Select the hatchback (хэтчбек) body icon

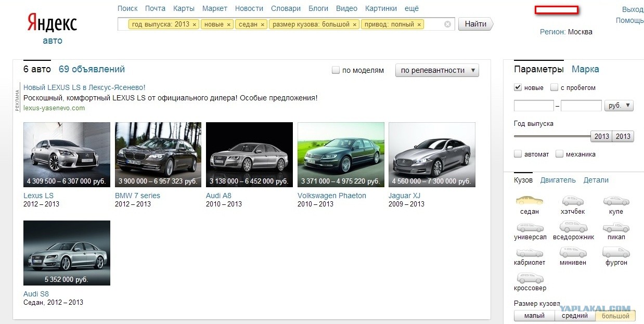click(x=573, y=201)
